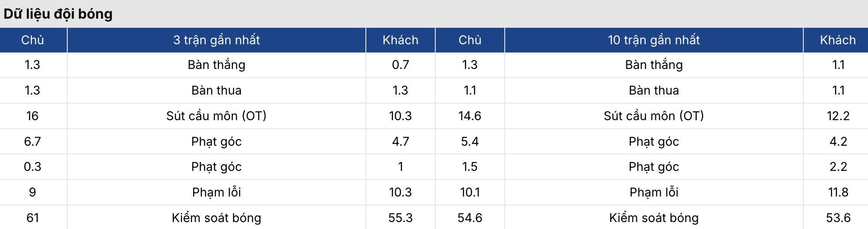Click the "Dữ liệu đội bóng" section title
The height and width of the screenshot is (229, 868).
pos(58,14)
